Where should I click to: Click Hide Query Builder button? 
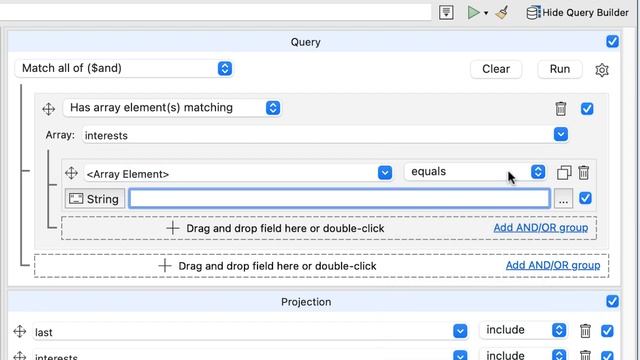click(x=578, y=13)
